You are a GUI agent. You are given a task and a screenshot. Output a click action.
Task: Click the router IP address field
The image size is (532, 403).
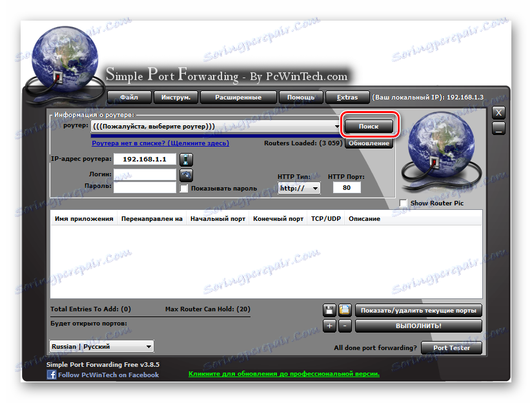(x=145, y=159)
